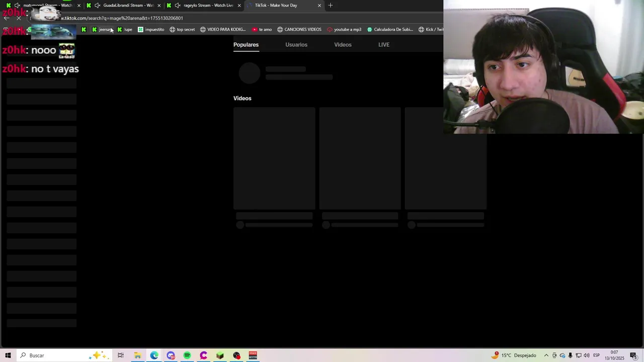Screen dimensions: 644x362
Task: Open the Calculadora De Subi bookmark
Action: tap(390, 29)
